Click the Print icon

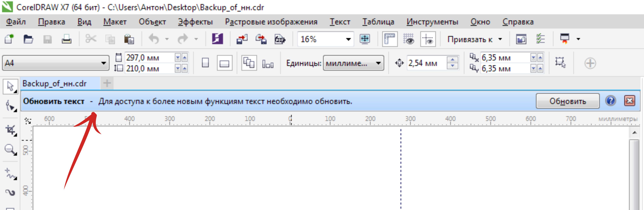point(66,39)
